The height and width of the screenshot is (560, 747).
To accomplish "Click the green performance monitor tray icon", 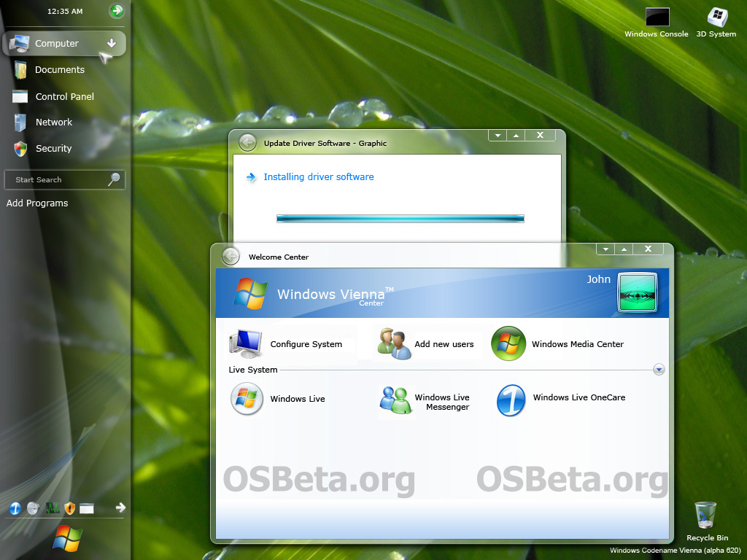I will click(x=52, y=508).
